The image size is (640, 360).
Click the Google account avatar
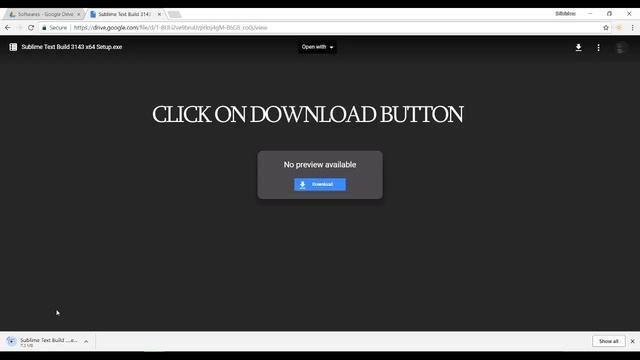620,47
